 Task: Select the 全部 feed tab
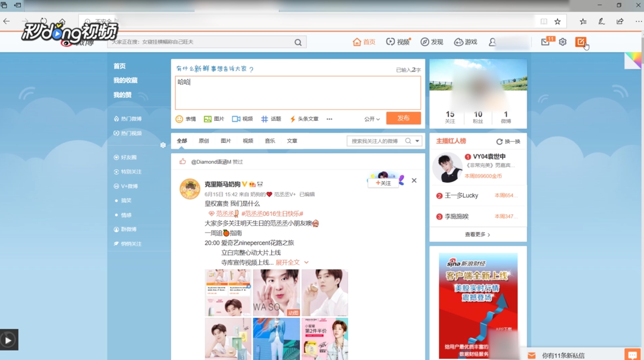182,141
